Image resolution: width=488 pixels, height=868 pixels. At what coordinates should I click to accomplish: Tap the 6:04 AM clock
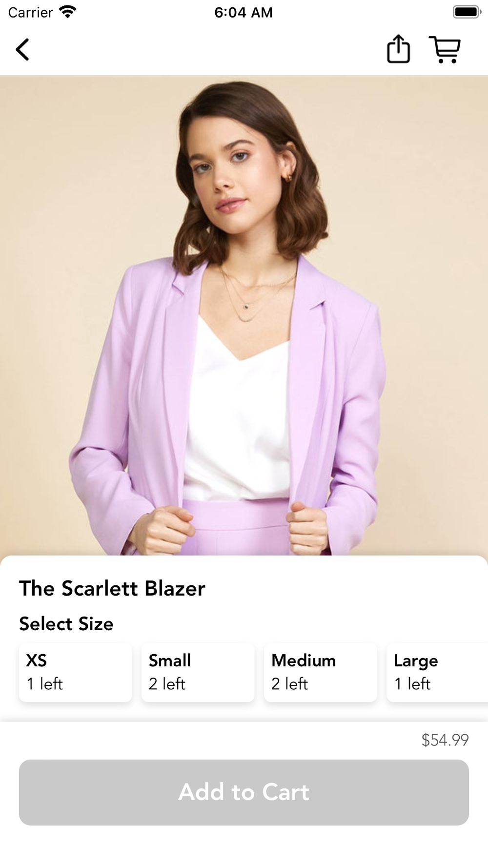coord(244,12)
